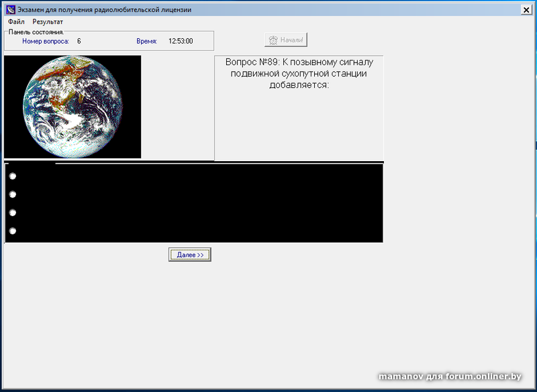This screenshot has height=392, width=537.
Task: Click the 12:53:00 time display
Action: 181,41
